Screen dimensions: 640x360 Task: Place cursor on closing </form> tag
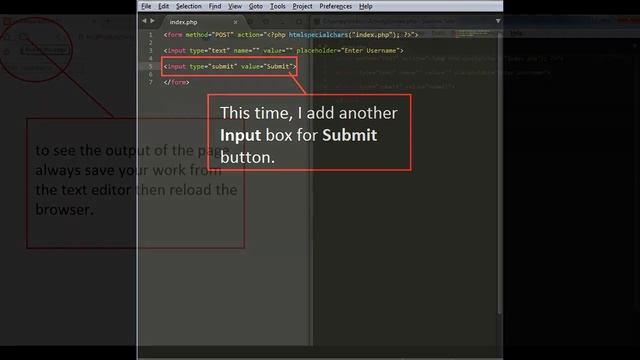coord(176,82)
